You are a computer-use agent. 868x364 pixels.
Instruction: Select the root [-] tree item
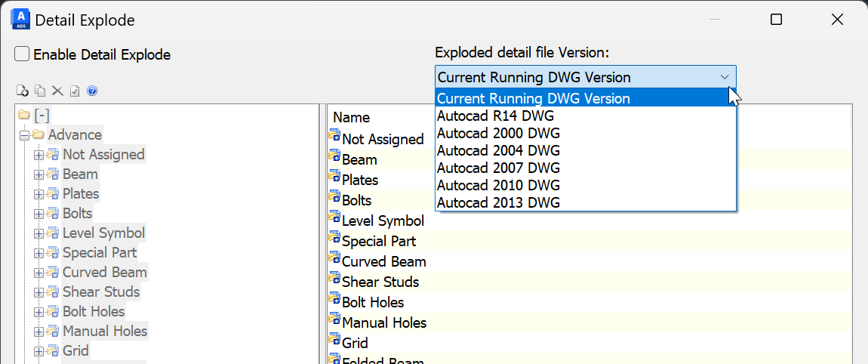(42, 116)
